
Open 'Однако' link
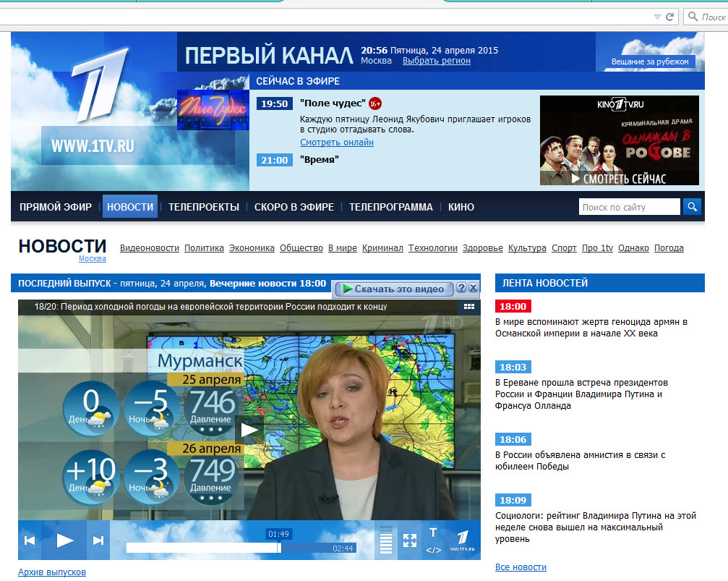[633, 248]
